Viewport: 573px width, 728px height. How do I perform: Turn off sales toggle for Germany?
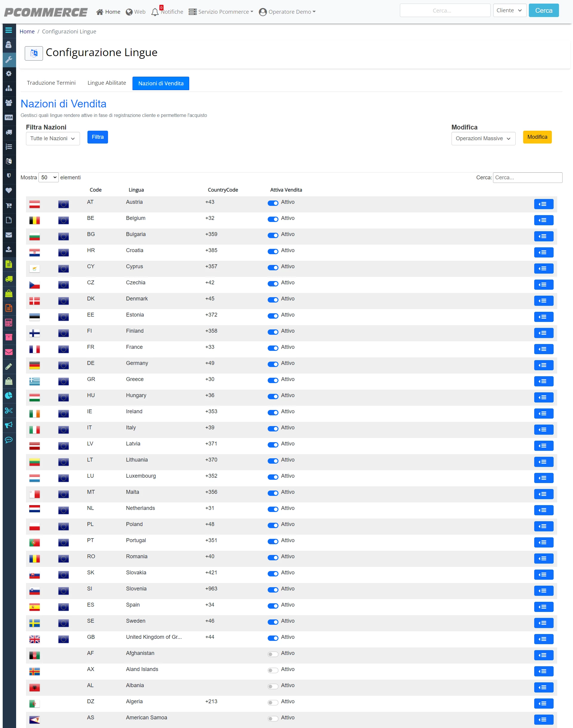(273, 364)
